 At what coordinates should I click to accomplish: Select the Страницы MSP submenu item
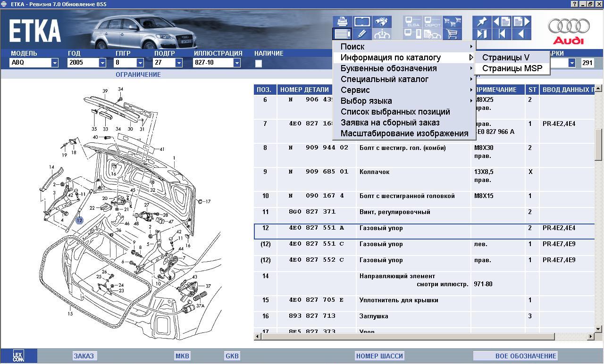512,68
